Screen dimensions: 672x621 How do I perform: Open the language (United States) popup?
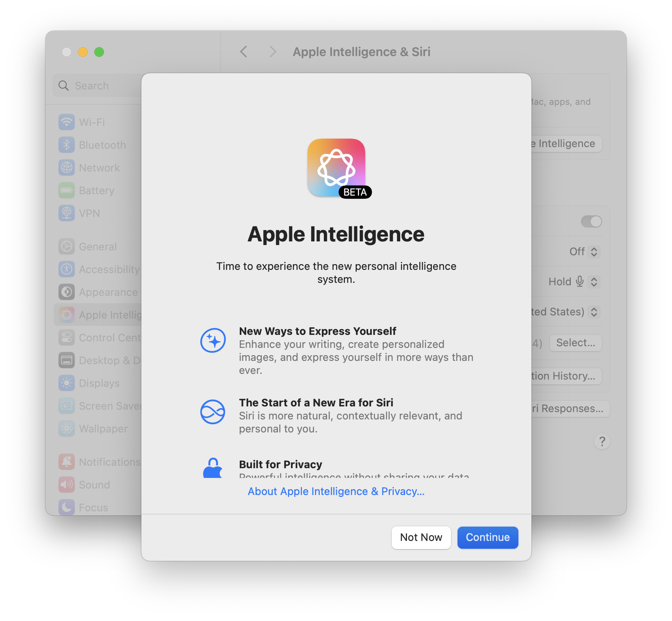click(566, 312)
